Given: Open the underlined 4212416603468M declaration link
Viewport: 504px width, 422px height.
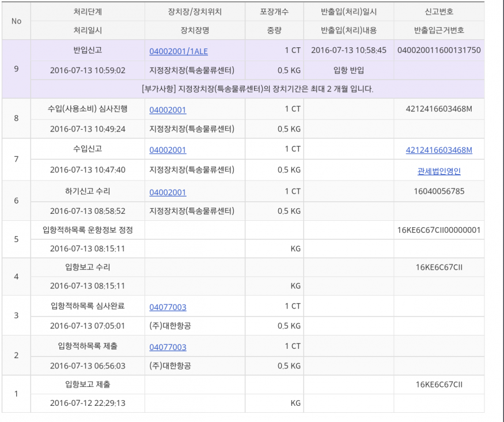Looking at the screenshot, I should coord(439,150).
